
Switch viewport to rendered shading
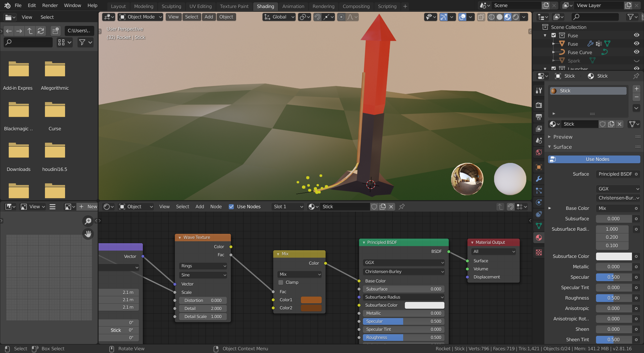coord(516,17)
